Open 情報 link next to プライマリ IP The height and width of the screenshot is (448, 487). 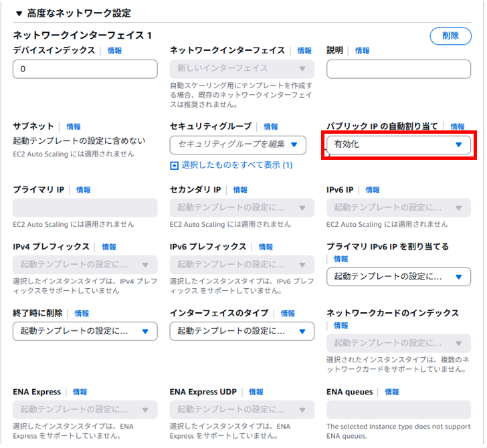(x=84, y=190)
